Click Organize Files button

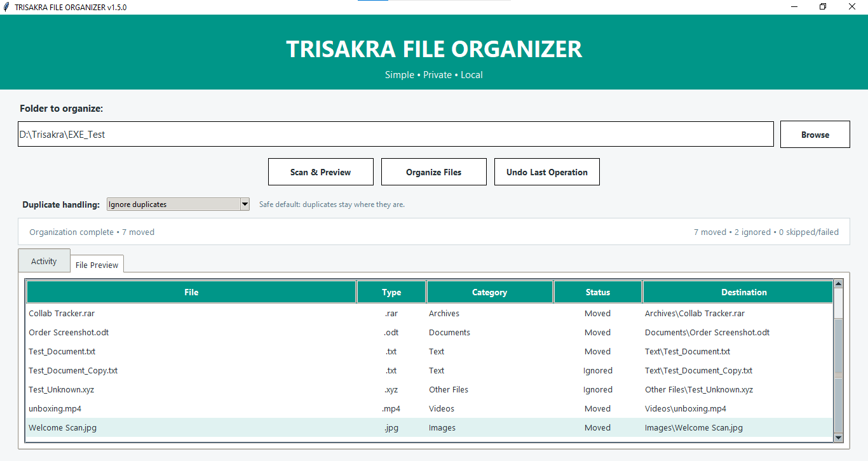434,172
